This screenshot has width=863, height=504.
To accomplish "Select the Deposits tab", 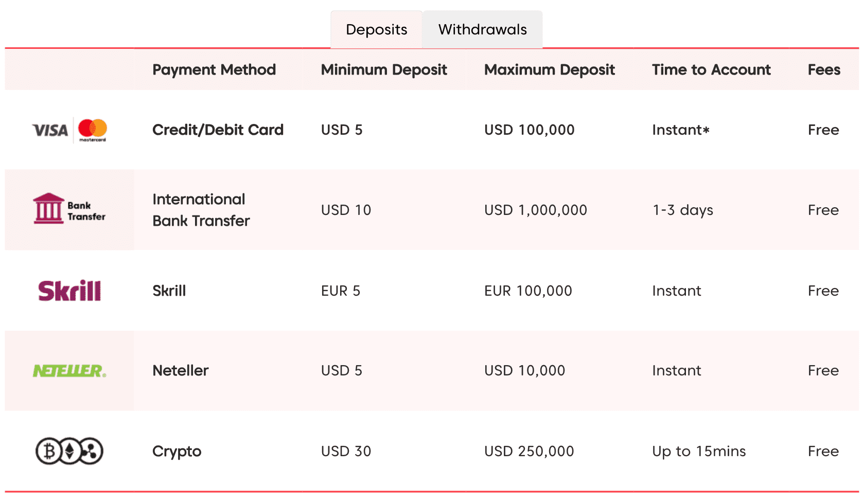I will (x=376, y=29).
